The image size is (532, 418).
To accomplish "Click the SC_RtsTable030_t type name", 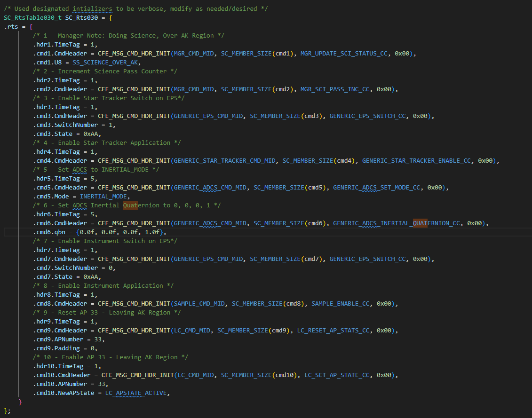I will 32,18.
